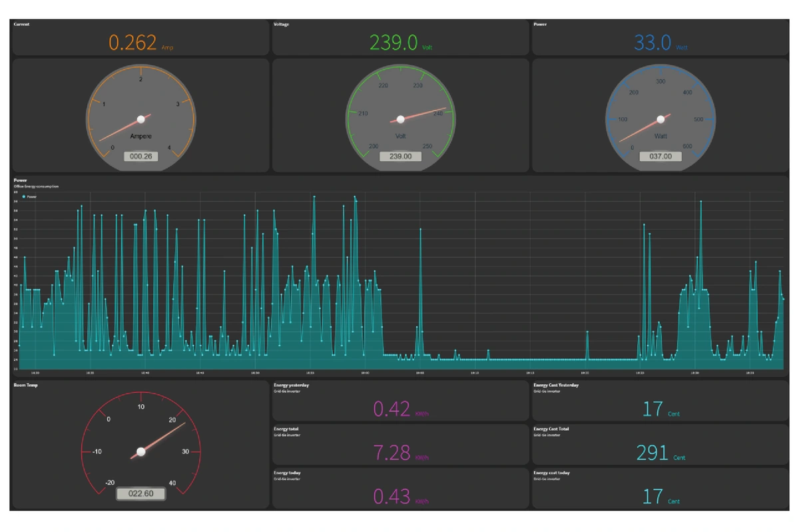Image resolution: width=799 pixels, height=532 pixels.
Task: Click the Watt label inside the blue gauge
Action: pos(661,136)
